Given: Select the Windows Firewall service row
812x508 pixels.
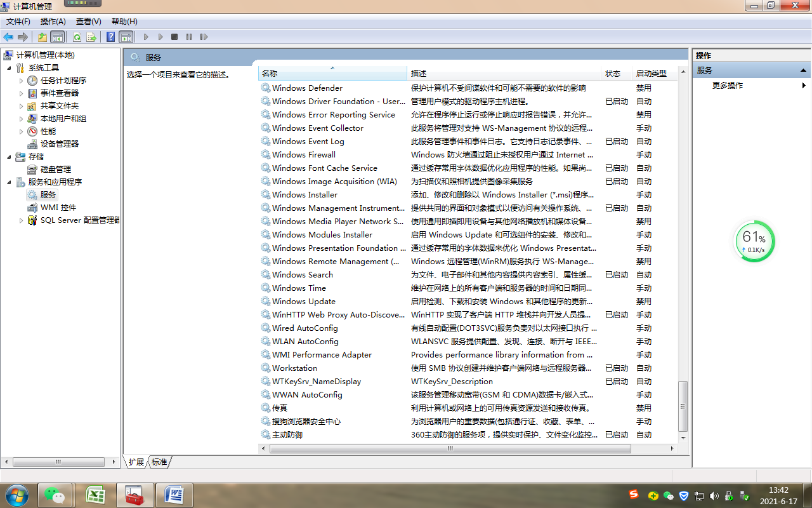Looking at the screenshot, I should click(468, 155).
